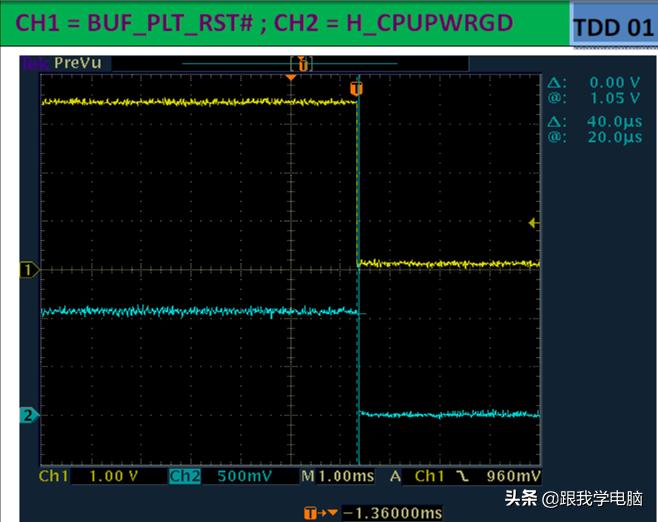The image size is (658, 522).
Task: Select the orange trigger T marker on waveform
Action: click(356, 90)
